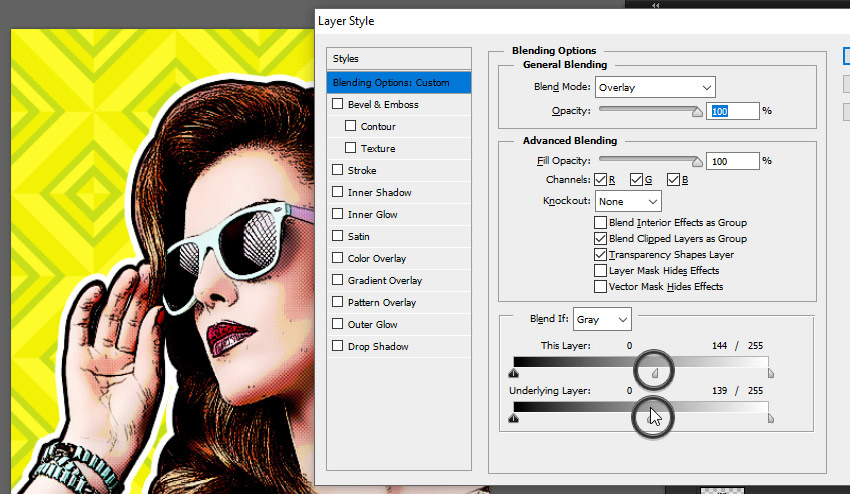Click the Fill Opacity slider handle
The image size is (850, 494).
pos(697,162)
